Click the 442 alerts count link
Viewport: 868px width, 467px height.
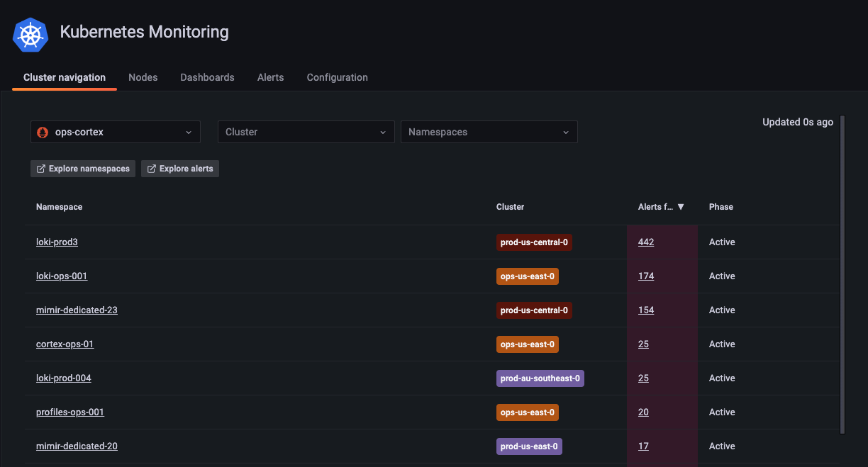[646, 242]
